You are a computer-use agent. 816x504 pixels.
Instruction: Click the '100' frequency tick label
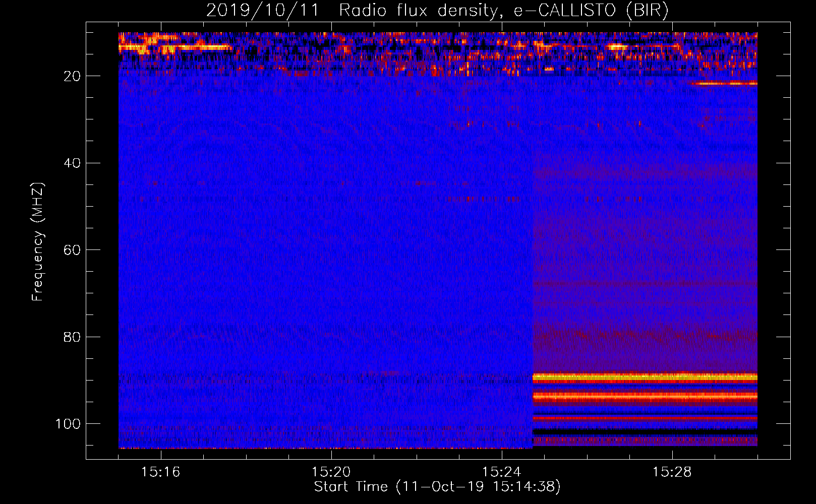tap(68, 424)
